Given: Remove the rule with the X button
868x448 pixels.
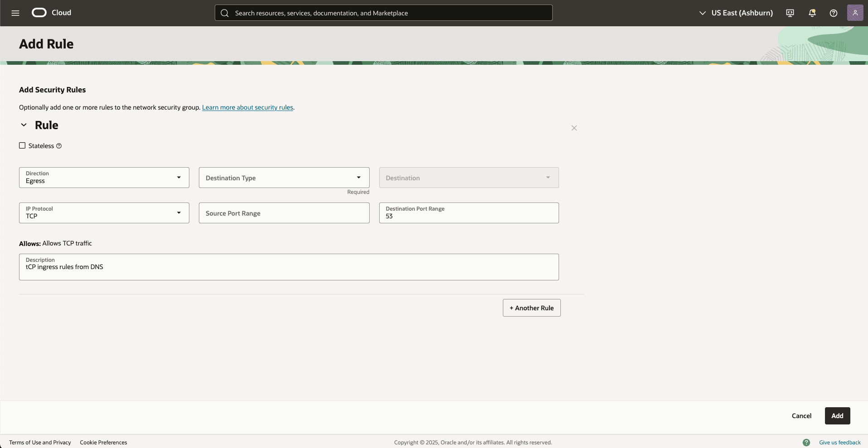Looking at the screenshot, I should tap(574, 128).
